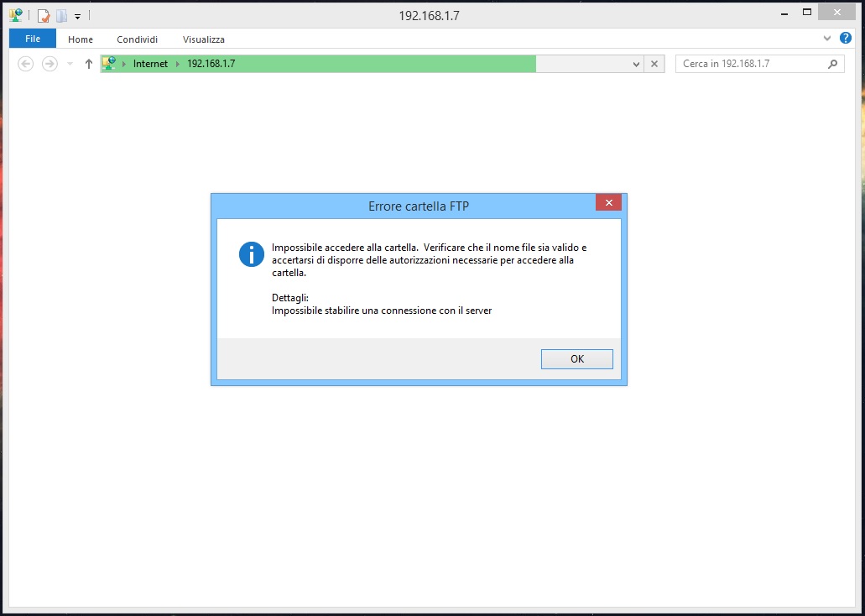Open the Customize Quick Access Toolbar dropdown
Image resolution: width=865 pixels, height=616 pixels.
77,17
